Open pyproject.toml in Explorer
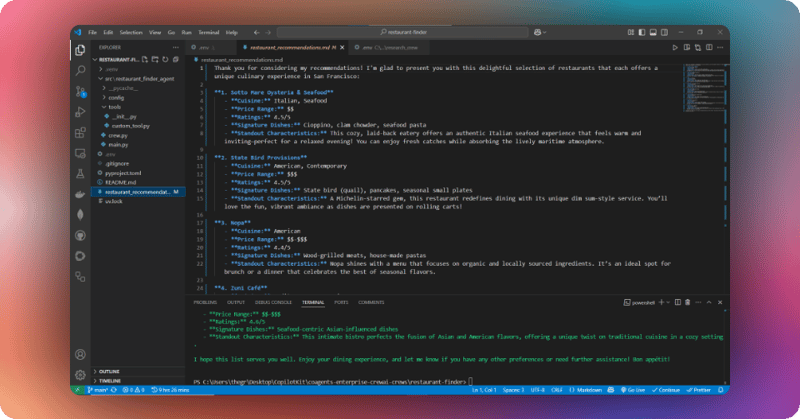 [x=123, y=172]
